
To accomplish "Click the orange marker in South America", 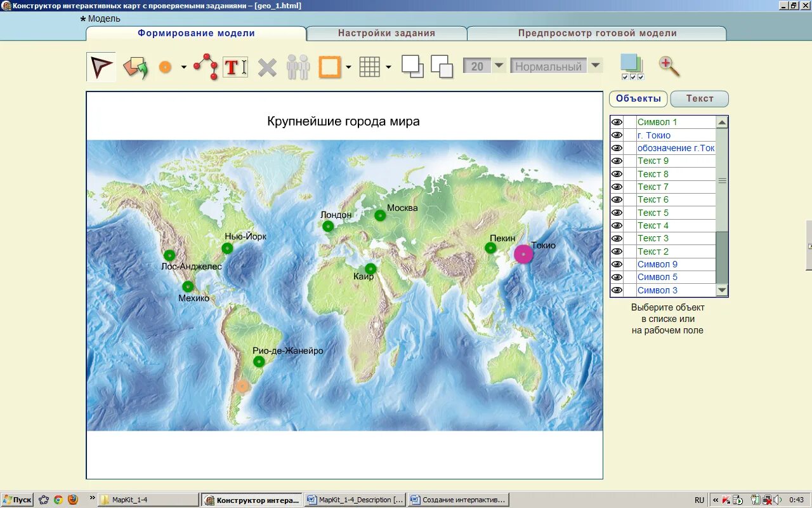I will pyautogui.click(x=242, y=385).
